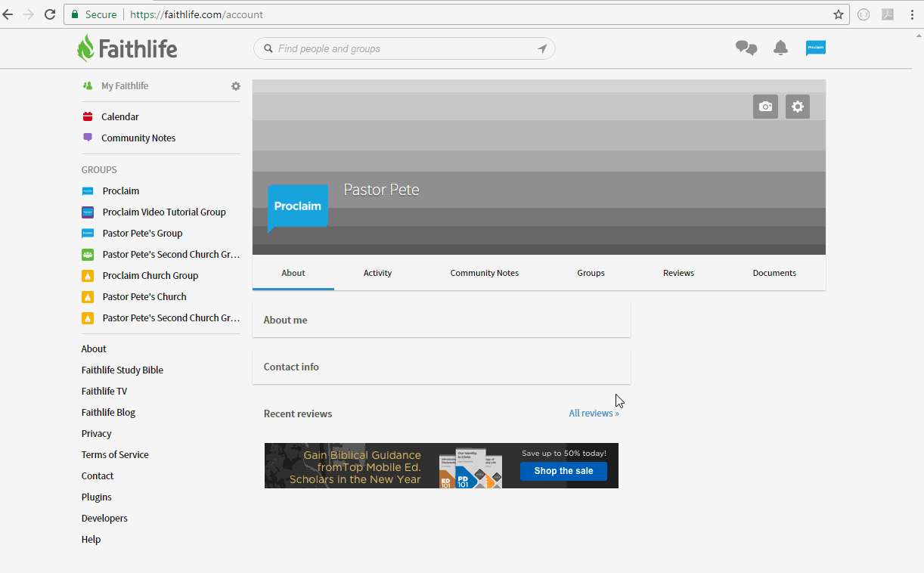
Task: Switch to the Activity tab
Action: [377, 273]
